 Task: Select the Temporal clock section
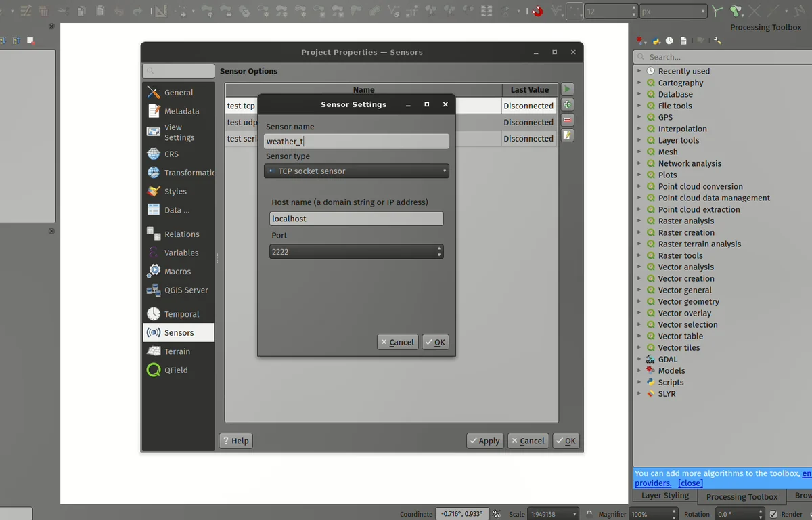click(181, 314)
